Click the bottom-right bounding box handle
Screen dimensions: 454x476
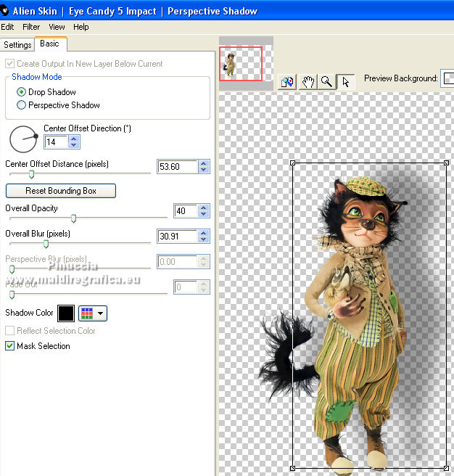(446, 468)
